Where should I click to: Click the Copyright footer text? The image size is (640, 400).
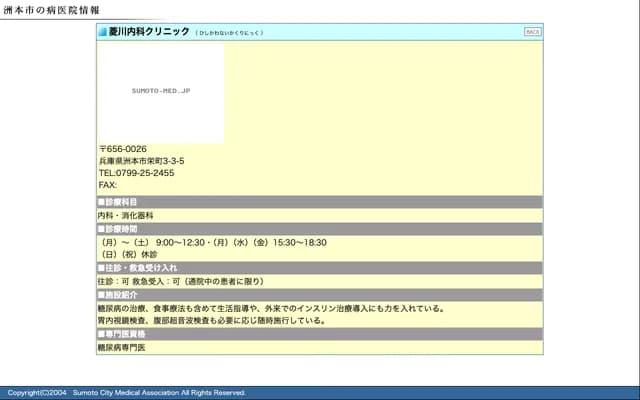point(126,393)
